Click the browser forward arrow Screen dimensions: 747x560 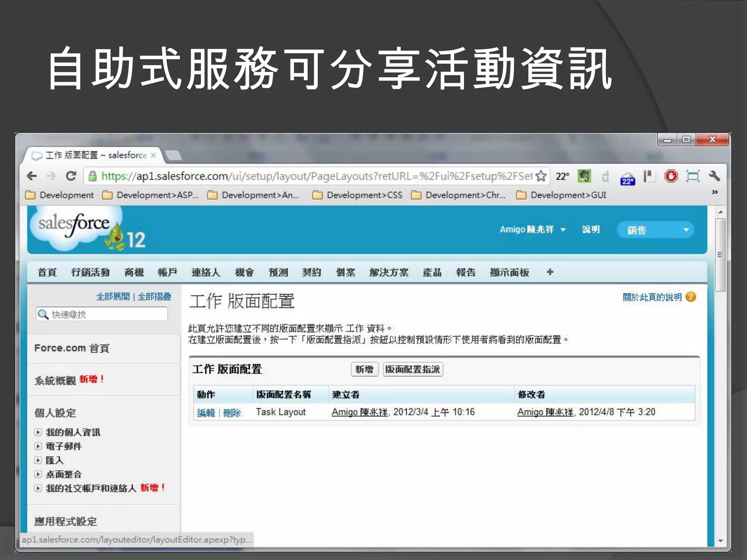coord(51,176)
